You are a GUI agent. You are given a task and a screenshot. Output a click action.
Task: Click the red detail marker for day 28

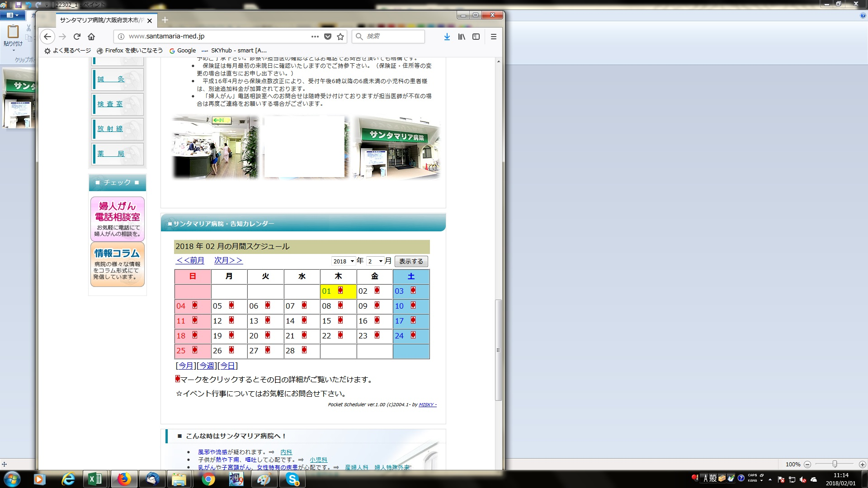click(x=304, y=350)
